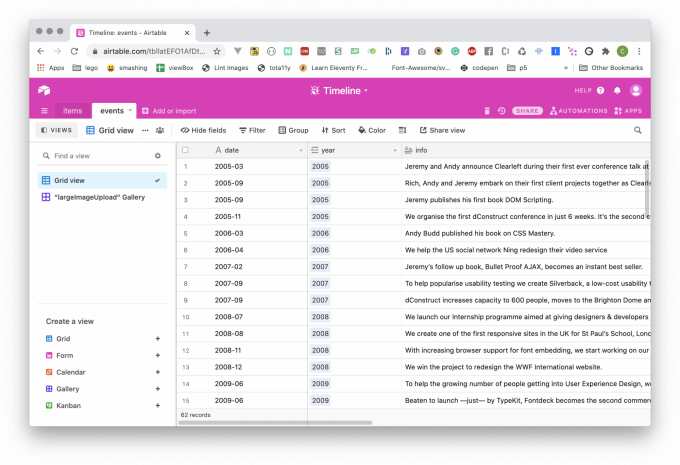Click the plus next to Grid view type

(158, 338)
